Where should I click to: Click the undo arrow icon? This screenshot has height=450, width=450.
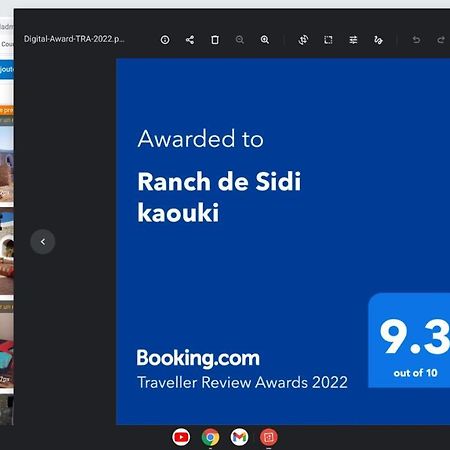click(416, 40)
